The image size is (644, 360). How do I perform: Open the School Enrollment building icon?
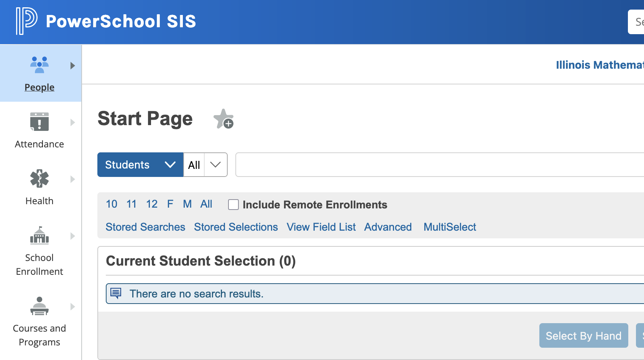tap(39, 235)
